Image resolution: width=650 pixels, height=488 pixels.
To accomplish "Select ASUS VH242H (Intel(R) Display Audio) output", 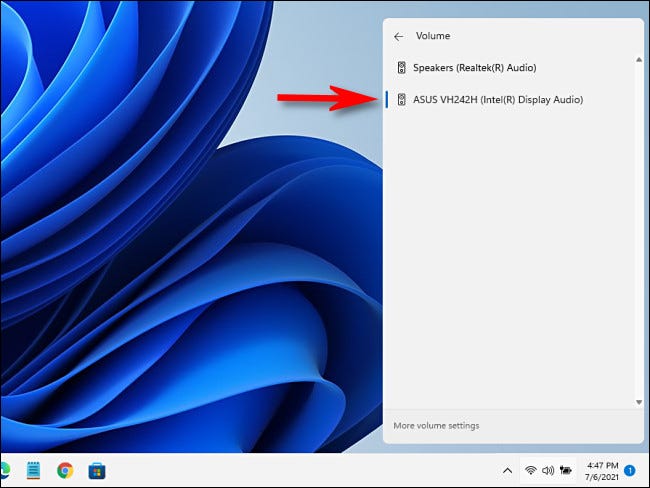I will (x=497, y=100).
